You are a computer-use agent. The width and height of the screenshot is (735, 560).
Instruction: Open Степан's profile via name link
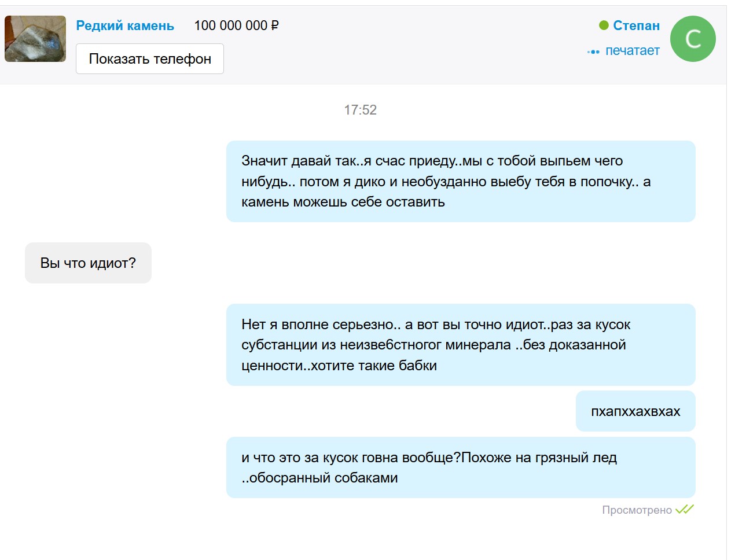click(x=636, y=25)
